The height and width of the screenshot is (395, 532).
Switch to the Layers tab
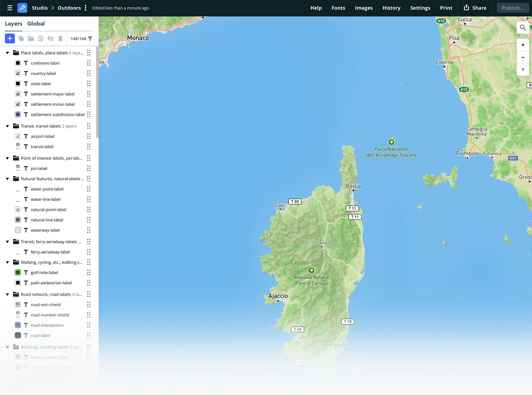(14, 24)
